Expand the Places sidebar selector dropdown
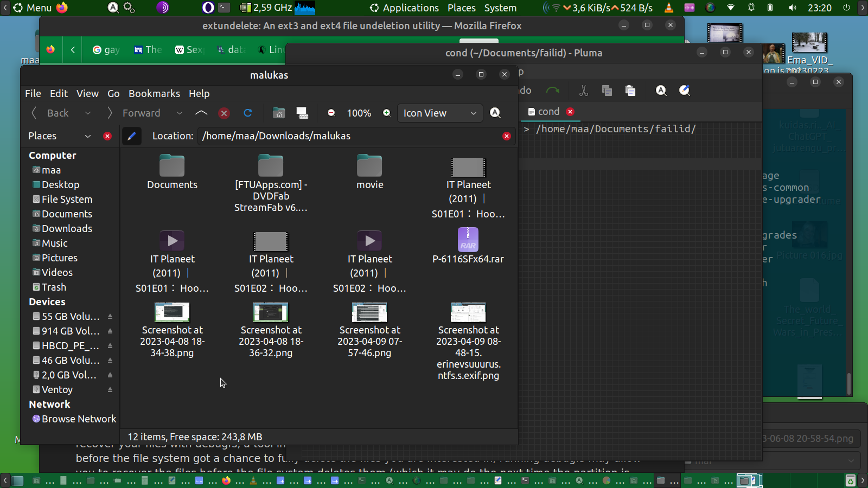 tap(87, 136)
